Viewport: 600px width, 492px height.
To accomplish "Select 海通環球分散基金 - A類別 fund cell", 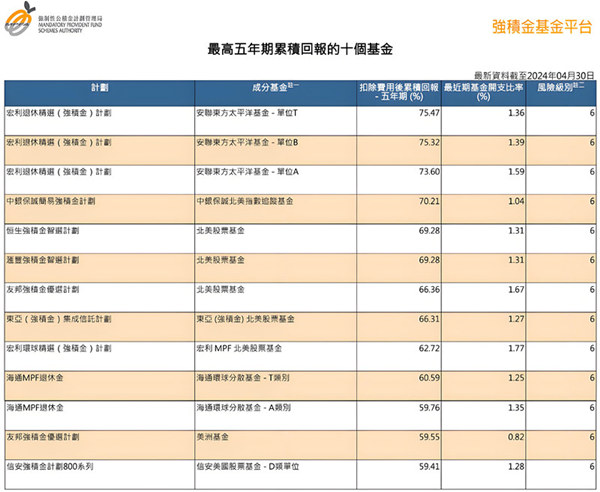I will [x=245, y=408].
